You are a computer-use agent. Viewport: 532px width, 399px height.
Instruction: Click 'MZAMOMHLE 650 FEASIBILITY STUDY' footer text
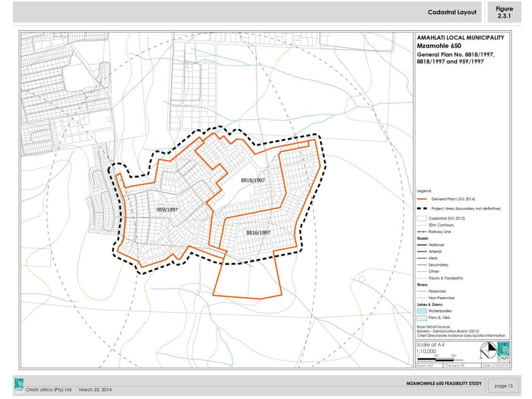click(444, 384)
